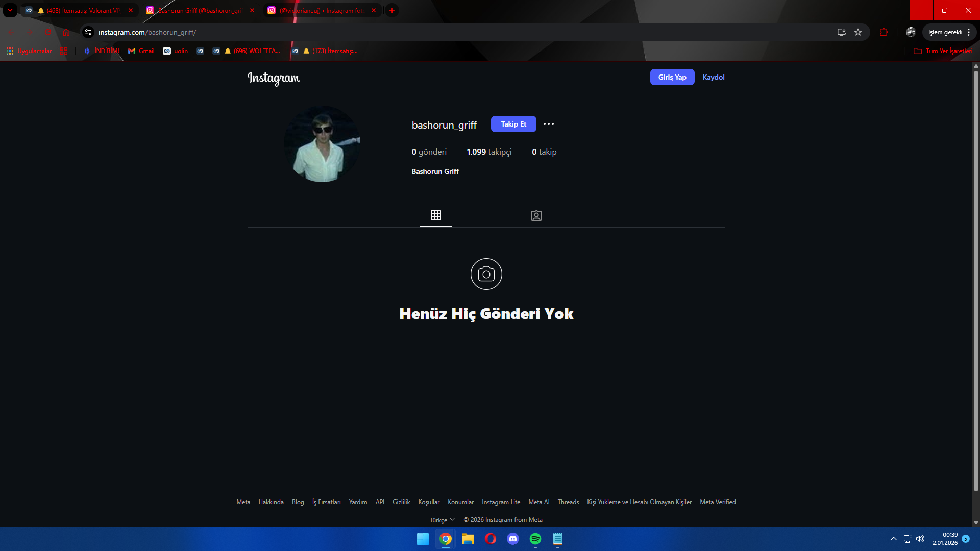Image resolution: width=980 pixels, height=551 pixels.
Task: Open Kişi Yükleme ve Hesabı Olmayan Kişiler link
Action: pyautogui.click(x=640, y=502)
